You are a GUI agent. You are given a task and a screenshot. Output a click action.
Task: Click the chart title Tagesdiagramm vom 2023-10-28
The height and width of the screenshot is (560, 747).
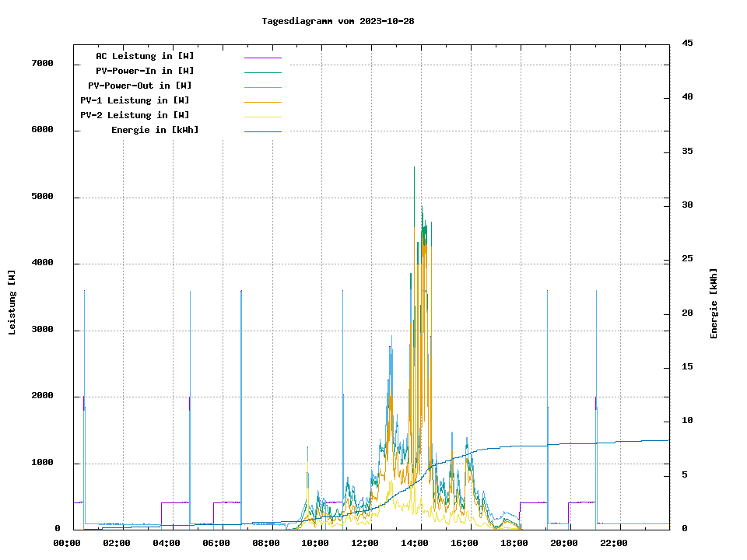tap(338, 21)
